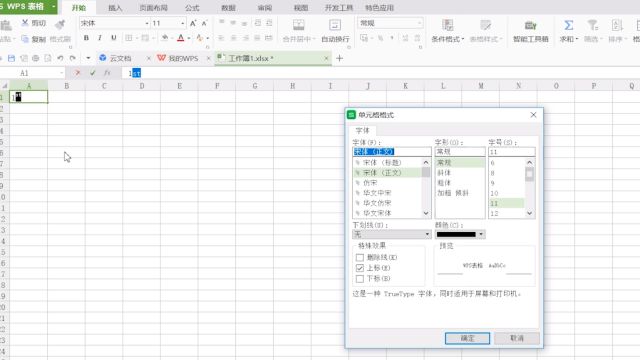The height and width of the screenshot is (360, 640).
Task: Switch to the 公式 ribbon tab
Action: 192,8
